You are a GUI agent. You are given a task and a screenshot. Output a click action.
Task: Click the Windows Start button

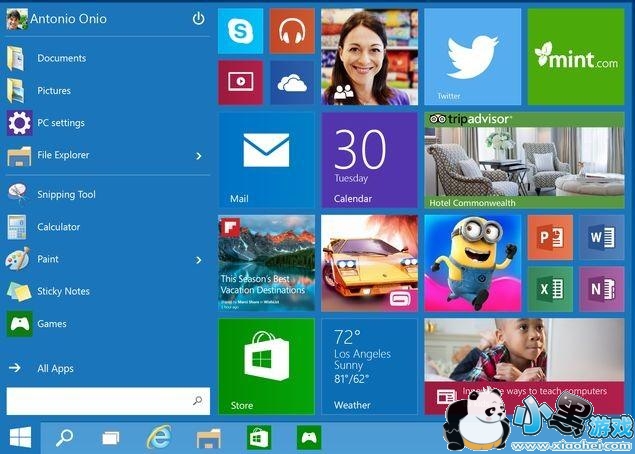point(20,437)
